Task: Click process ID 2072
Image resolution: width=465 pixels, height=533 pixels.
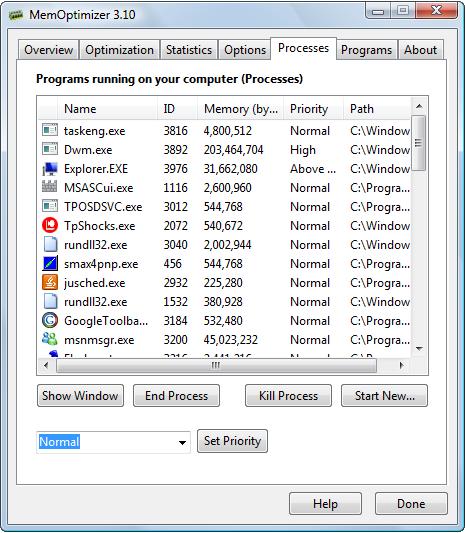Action: tap(175, 226)
